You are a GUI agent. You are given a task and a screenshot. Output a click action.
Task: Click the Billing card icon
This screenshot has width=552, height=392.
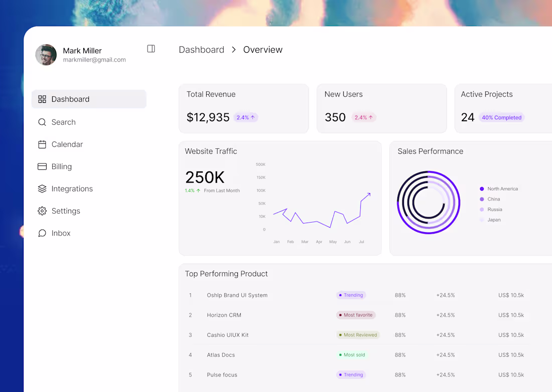click(42, 166)
